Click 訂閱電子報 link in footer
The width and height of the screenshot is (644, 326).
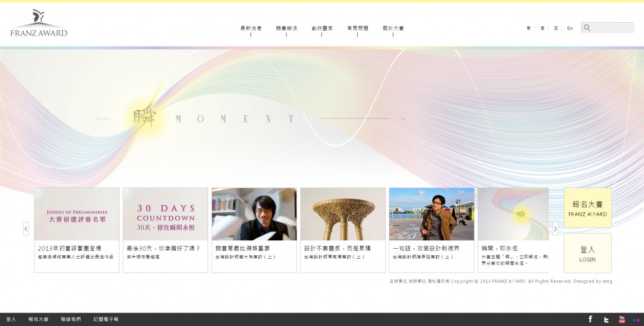click(x=106, y=320)
